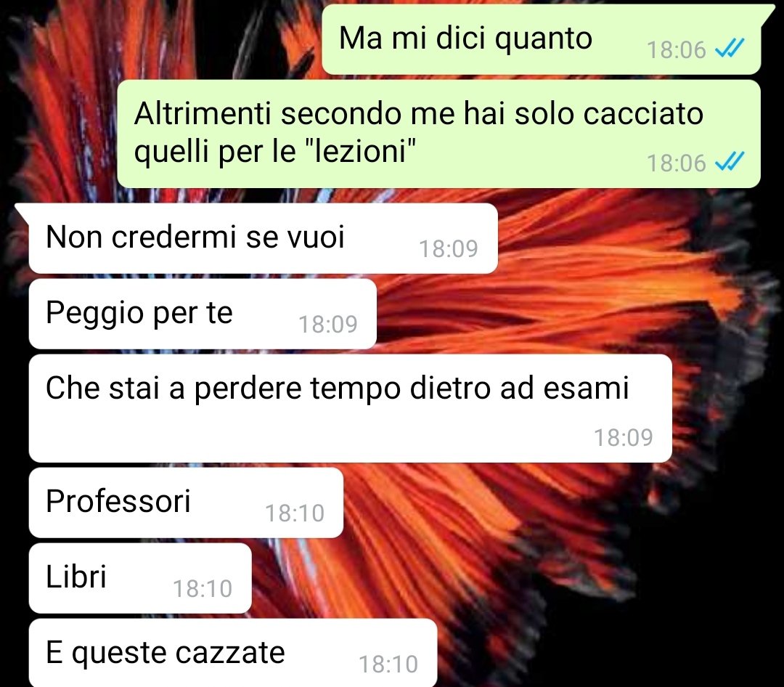
Task: Tap the word "lezioni" in the green bubble
Action: pos(359,150)
